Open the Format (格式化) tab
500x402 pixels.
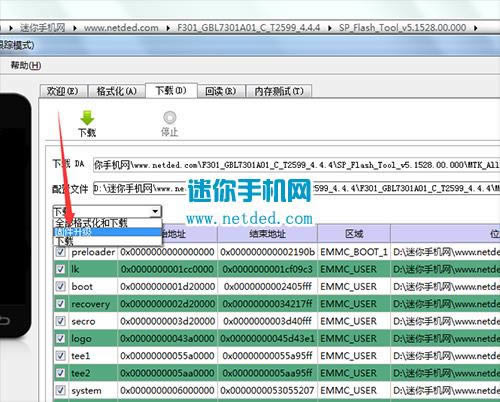pos(116,91)
